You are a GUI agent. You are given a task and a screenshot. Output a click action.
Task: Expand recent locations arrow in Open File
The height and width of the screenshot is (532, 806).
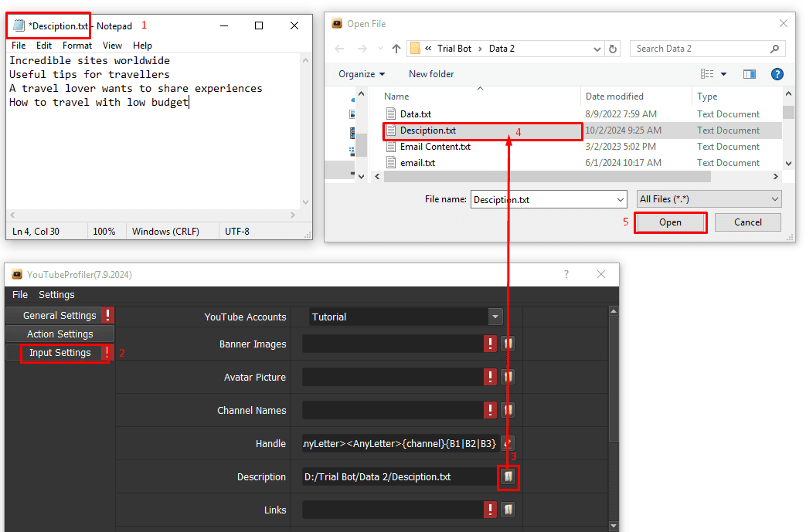pyautogui.click(x=380, y=49)
